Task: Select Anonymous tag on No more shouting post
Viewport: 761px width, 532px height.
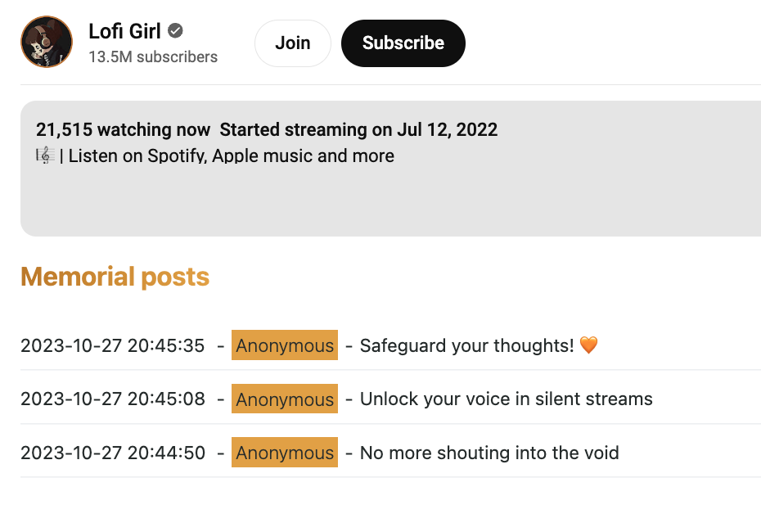Action: pos(285,453)
